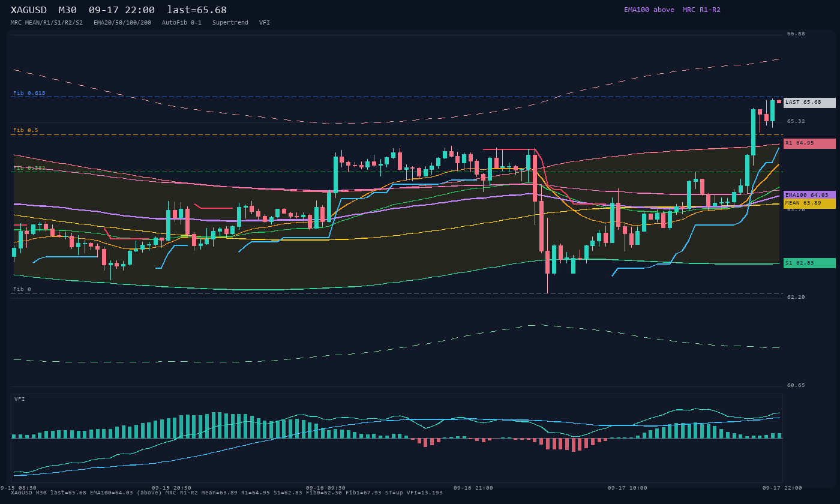840x504 pixels.
Task: Click the 09-16 21:00 time axis label
Action: pos(473,488)
